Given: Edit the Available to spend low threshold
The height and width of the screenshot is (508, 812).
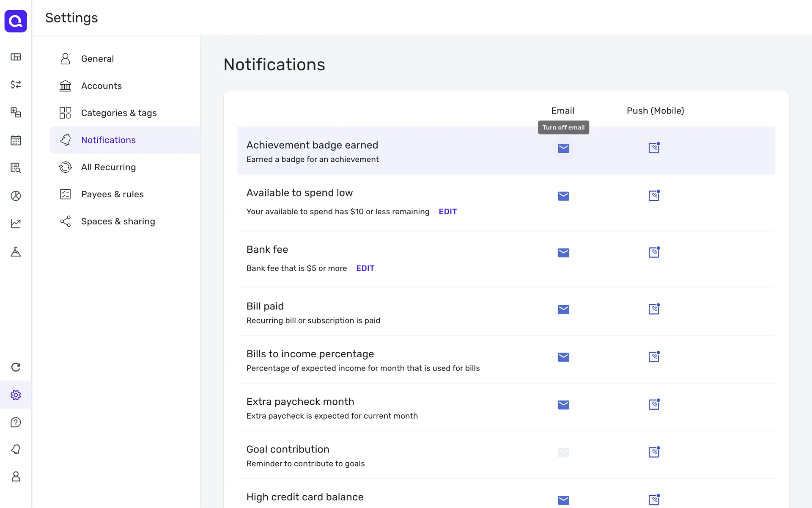Looking at the screenshot, I should 447,212.
